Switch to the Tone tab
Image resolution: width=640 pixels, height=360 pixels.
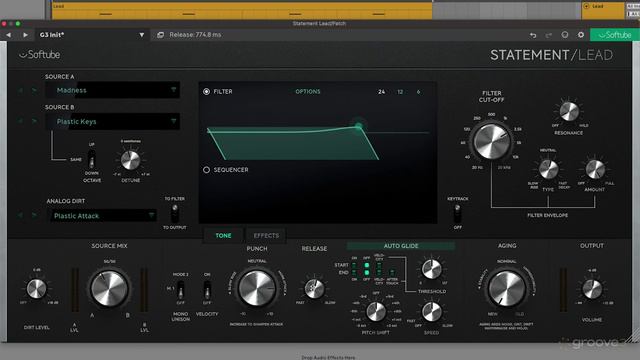tap(223, 236)
